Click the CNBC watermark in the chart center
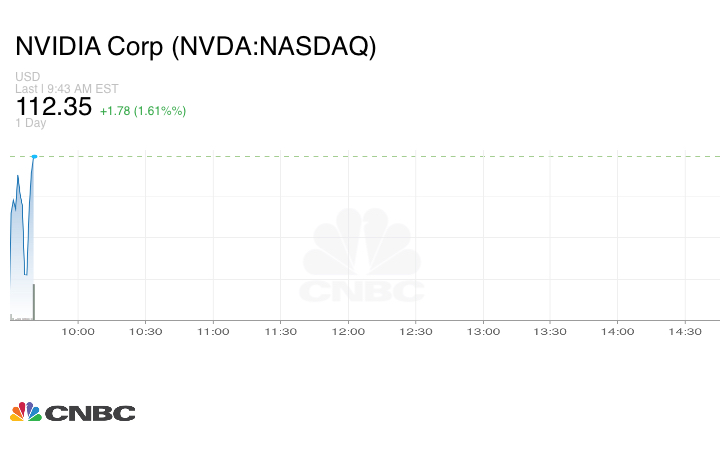The height and width of the screenshot is (450, 720). click(x=363, y=257)
